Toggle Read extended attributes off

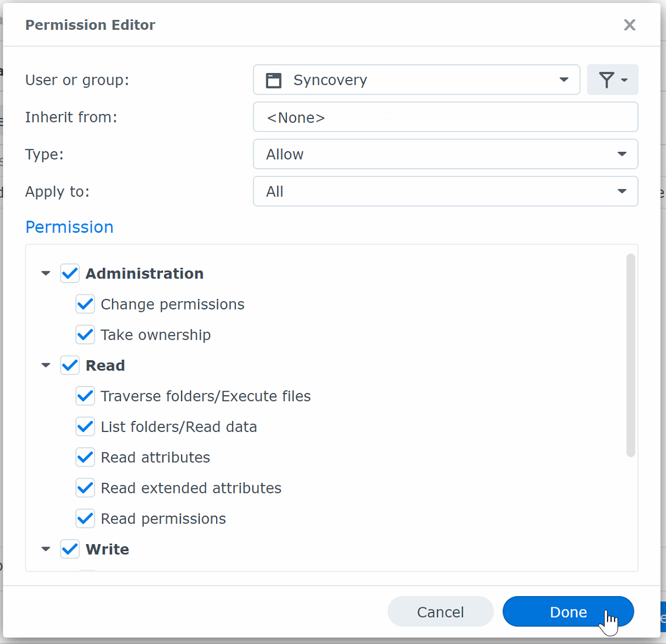pos(85,488)
